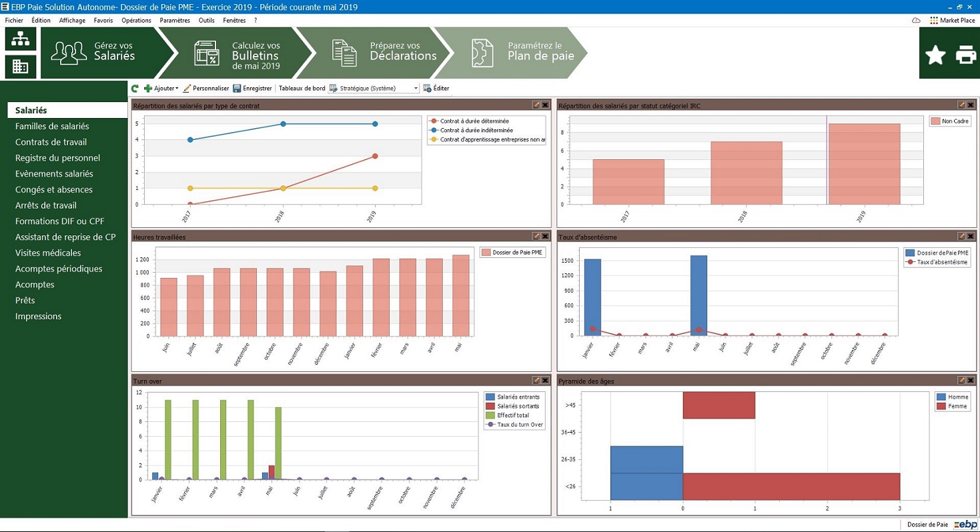
Task: Click the refresh dashboard icon
Action: click(x=135, y=88)
